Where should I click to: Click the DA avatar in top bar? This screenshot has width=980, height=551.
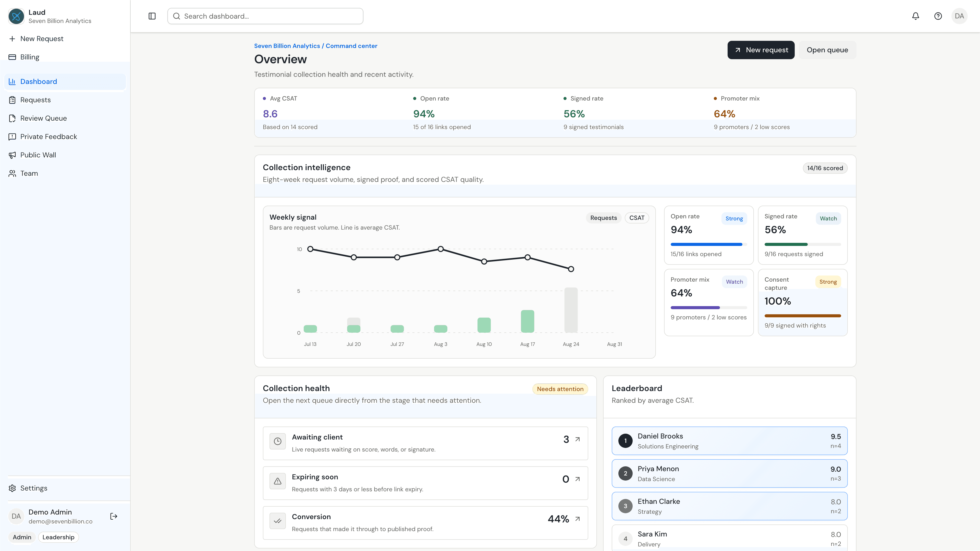[x=959, y=16]
